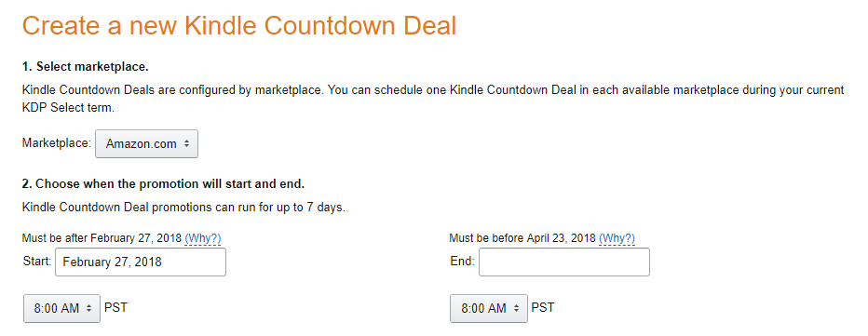Click the arrows on the start time selector
The image size is (868, 336).
[x=88, y=308]
